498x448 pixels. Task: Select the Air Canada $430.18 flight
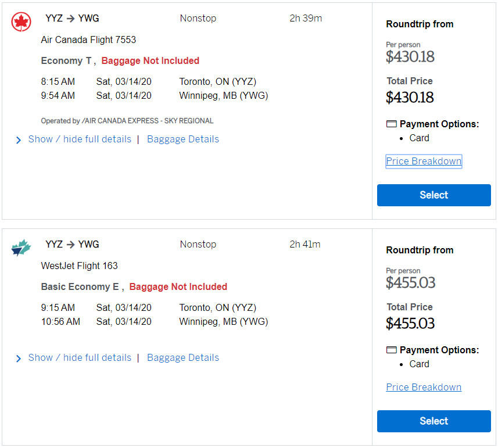[x=433, y=195]
